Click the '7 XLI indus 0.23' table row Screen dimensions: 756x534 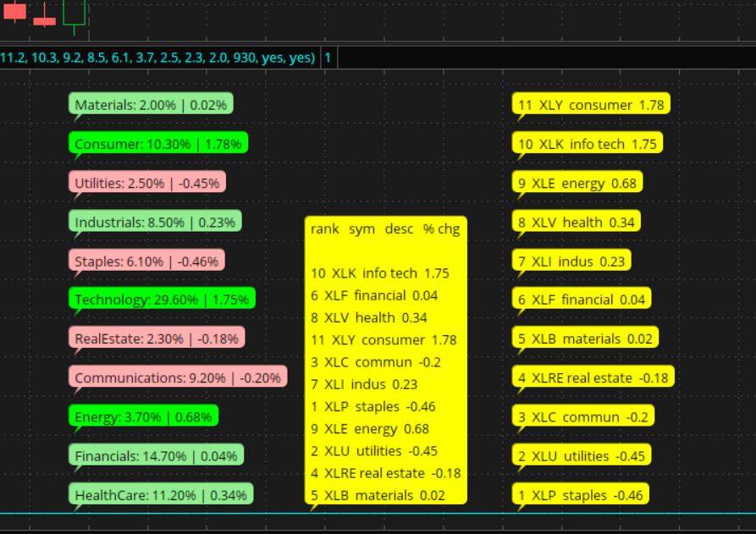[x=364, y=384]
